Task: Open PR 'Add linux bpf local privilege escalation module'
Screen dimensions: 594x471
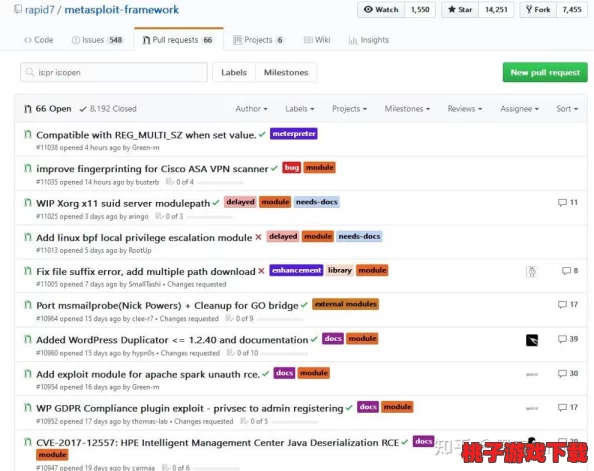Action: coord(144,238)
